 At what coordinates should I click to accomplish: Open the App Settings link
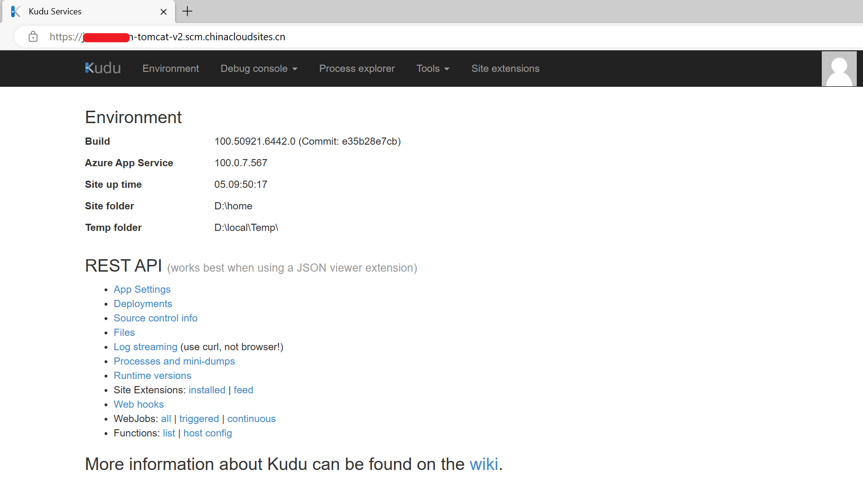pyautogui.click(x=142, y=289)
